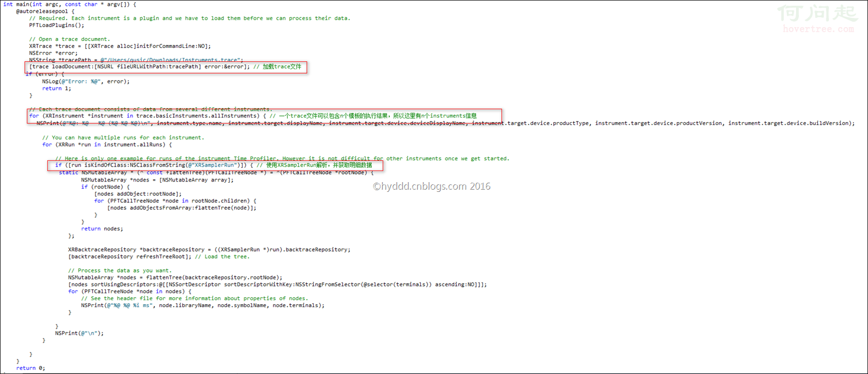Screen dimensions: 868x374
Task: Click the 'for (XRInstrument *instrument in' loop line
Action: pos(148,116)
